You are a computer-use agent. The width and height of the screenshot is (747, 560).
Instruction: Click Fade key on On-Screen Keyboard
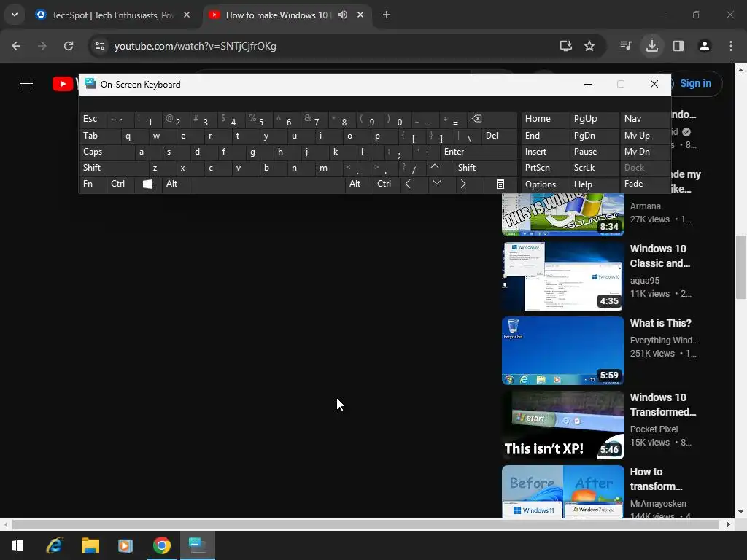tap(645, 184)
